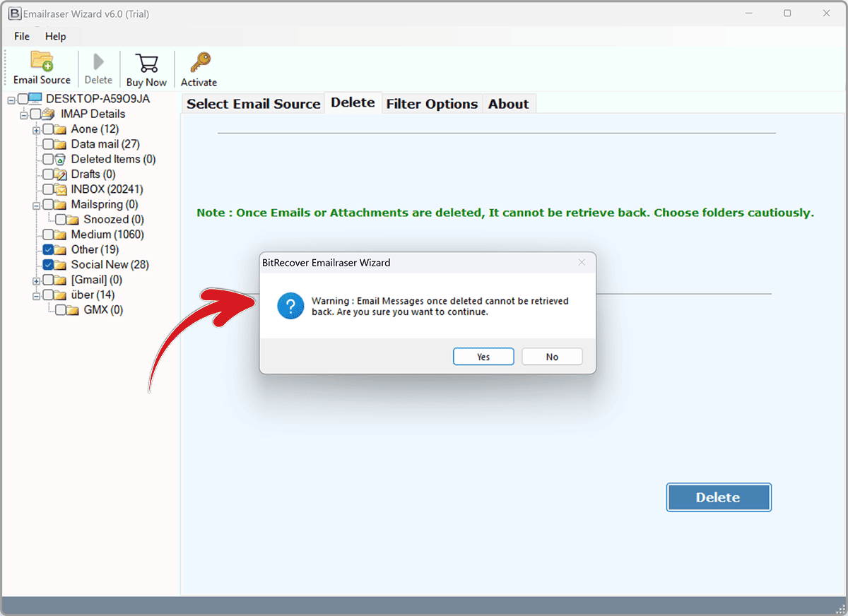Click Yes in the warning dialog
The height and width of the screenshot is (616, 848).
pos(483,357)
